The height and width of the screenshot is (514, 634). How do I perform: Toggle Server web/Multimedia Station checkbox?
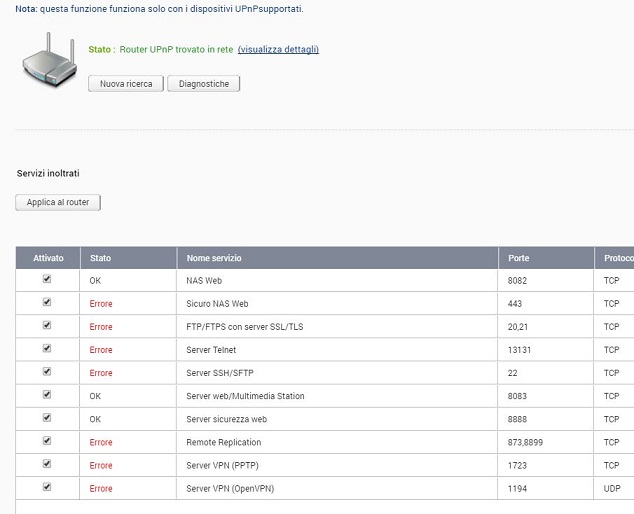point(46,395)
